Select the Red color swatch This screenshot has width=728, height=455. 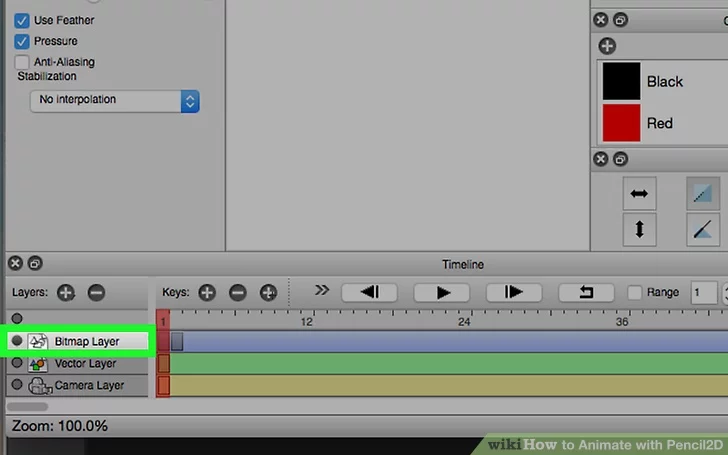pyautogui.click(x=621, y=123)
